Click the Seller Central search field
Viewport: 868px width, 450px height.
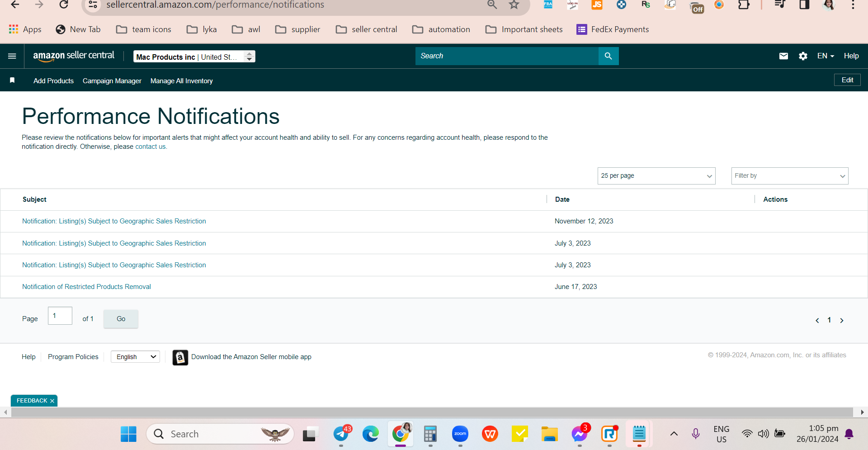tap(507, 56)
